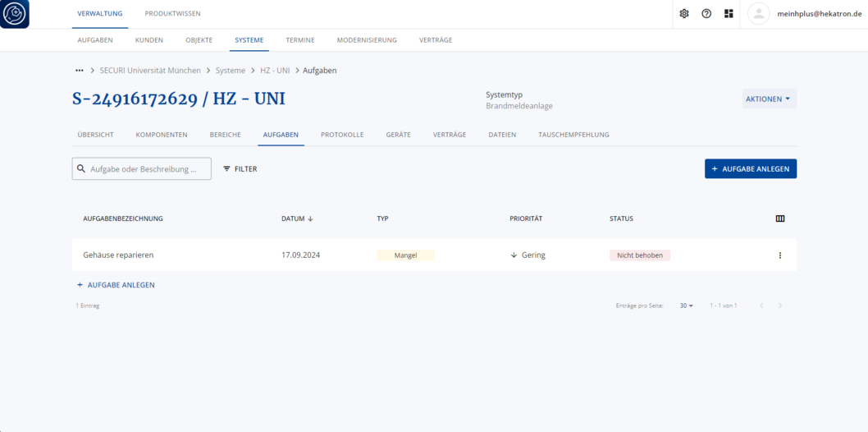Switch to the Dateien tab

tap(502, 135)
